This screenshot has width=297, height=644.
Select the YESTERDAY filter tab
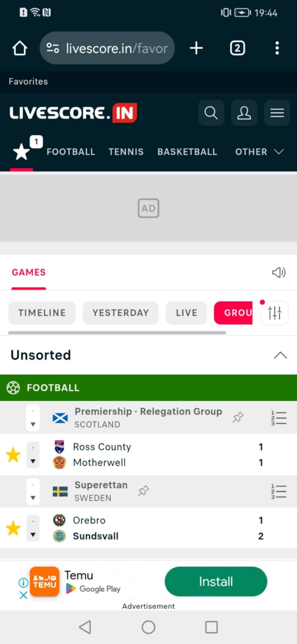pos(121,313)
